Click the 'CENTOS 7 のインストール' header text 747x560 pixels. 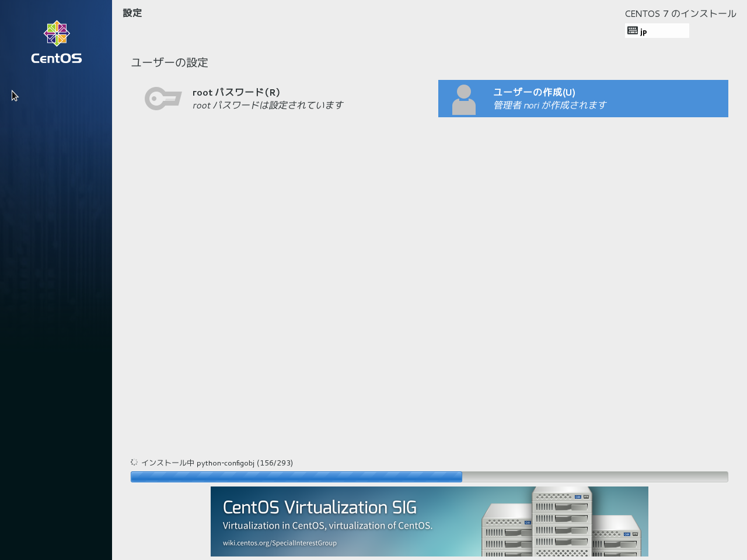[x=680, y=13]
